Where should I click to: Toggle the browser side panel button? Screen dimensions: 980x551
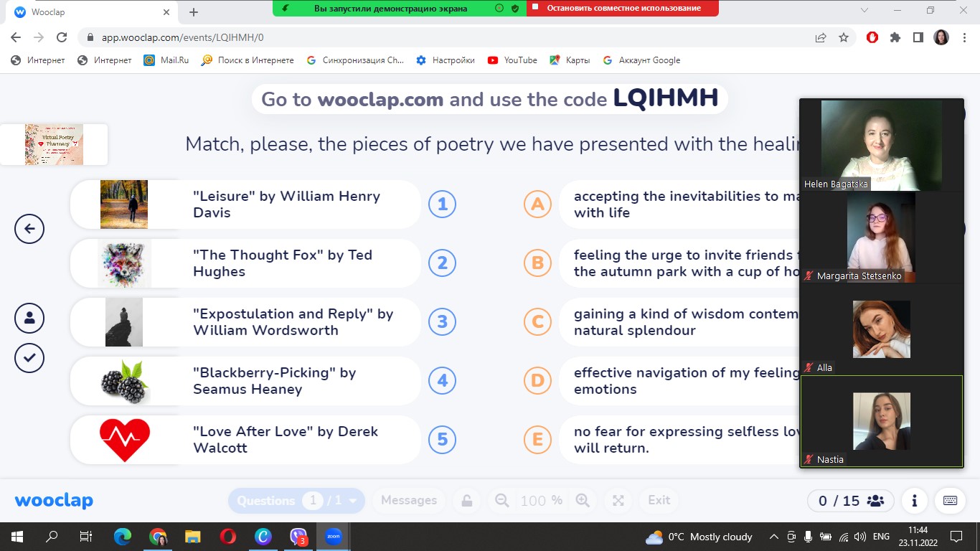[x=918, y=37]
